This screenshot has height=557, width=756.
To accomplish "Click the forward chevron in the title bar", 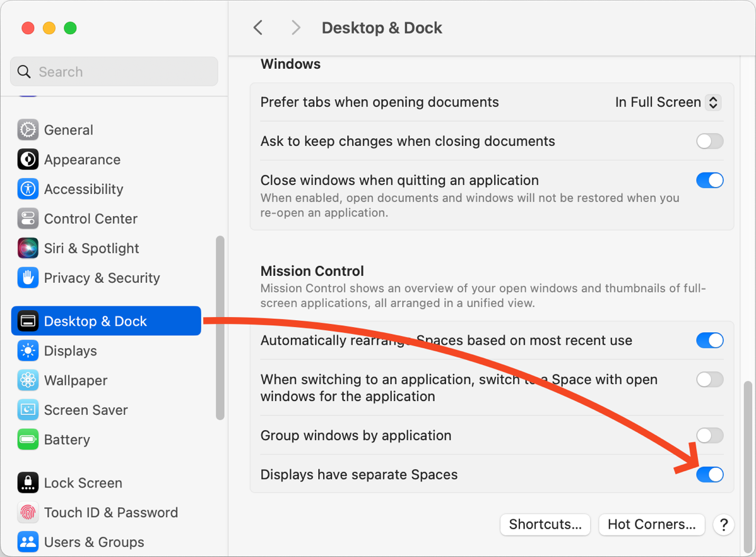I will click(295, 28).
